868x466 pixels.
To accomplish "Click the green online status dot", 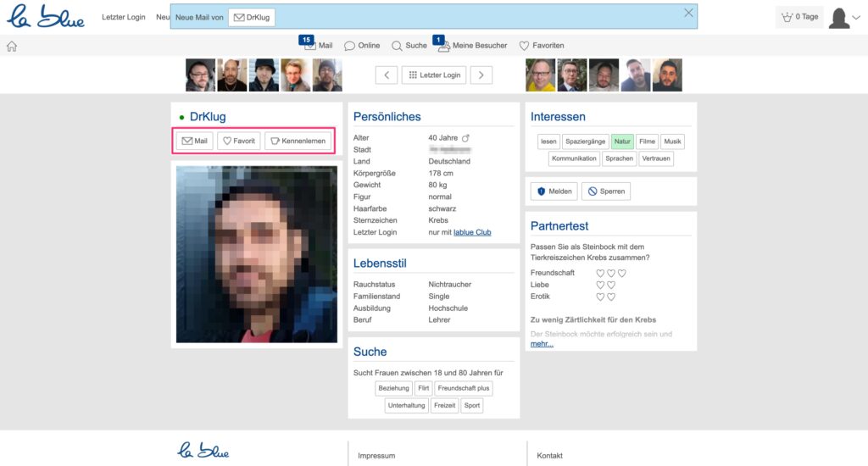I will (x=181, y=117).
